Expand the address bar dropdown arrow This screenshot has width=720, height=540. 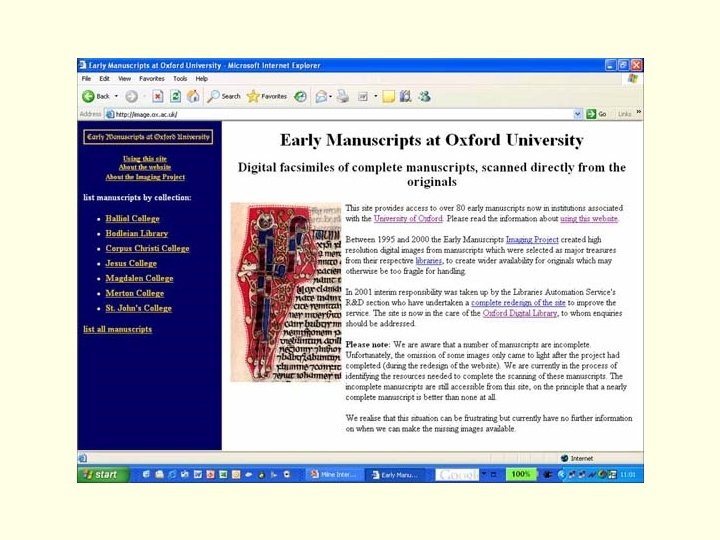(x=578, y=114)
